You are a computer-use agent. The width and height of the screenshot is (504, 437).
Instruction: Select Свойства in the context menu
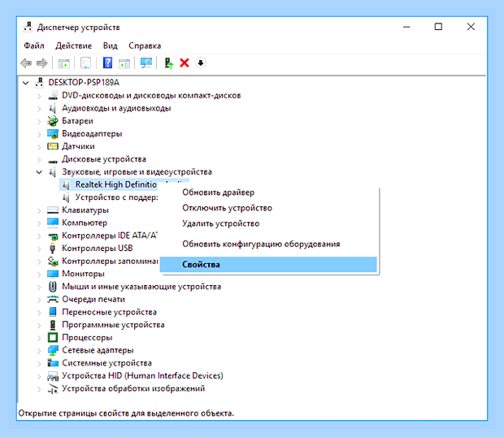click(x=268, y=265)
